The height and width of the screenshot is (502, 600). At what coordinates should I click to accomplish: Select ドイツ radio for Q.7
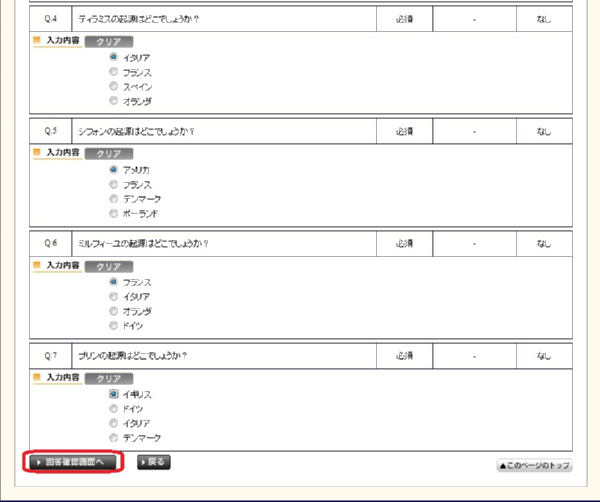(x=114, y=409)
